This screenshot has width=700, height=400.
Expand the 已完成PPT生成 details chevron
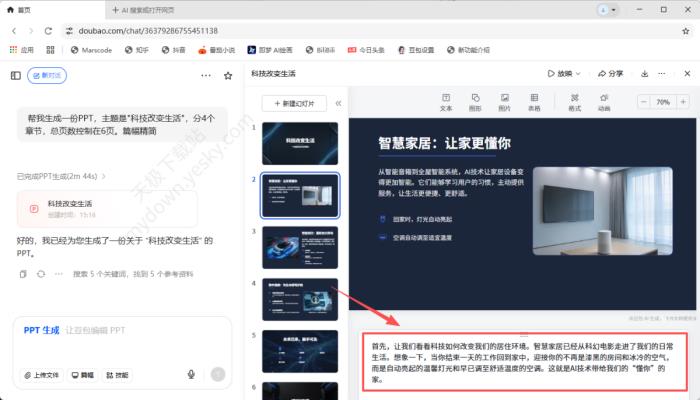103,177
